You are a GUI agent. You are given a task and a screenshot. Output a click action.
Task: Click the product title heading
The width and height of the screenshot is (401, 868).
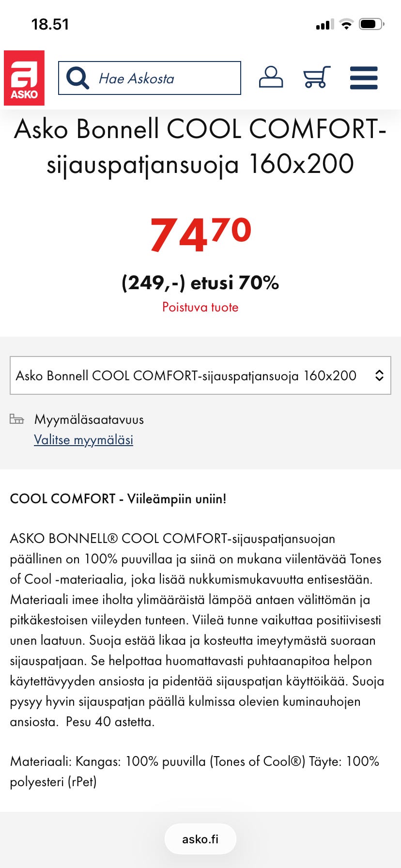point(200,146)
